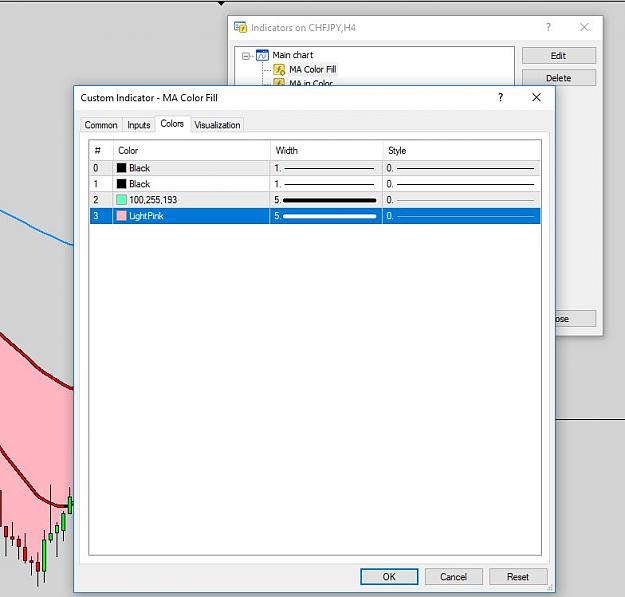Viewport: 625px width, 597px height.
Task: Open the Visualization tab
Action: [217, 125]
